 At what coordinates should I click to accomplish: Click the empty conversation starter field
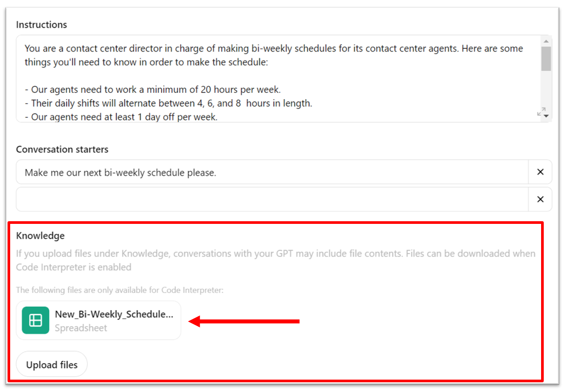click(x=266, y=199)
